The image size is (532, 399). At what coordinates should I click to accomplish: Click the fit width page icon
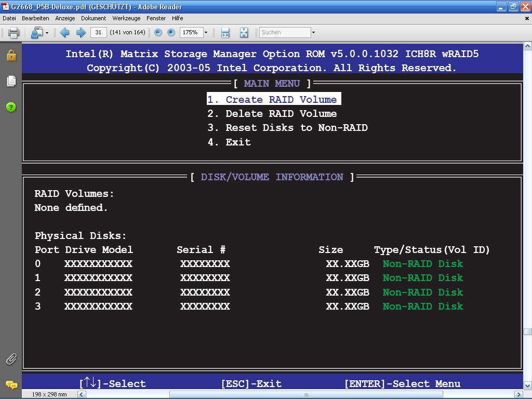[225, 33]
